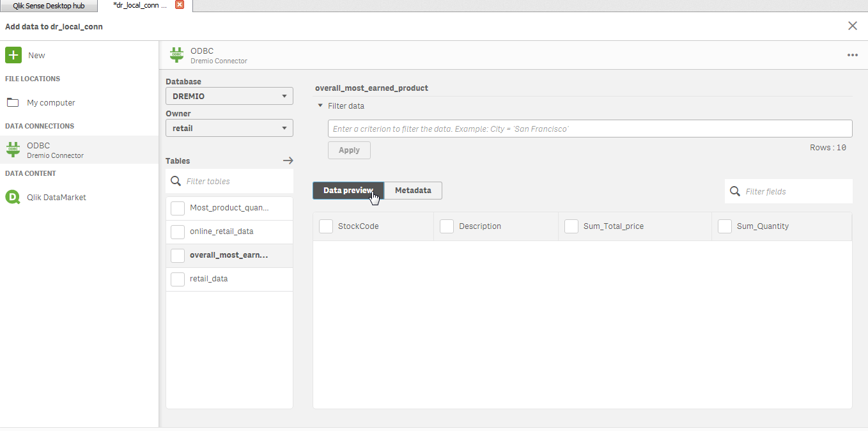Close the dr_local_conn tab
This screenshot has width=868, height=431.
179,5
